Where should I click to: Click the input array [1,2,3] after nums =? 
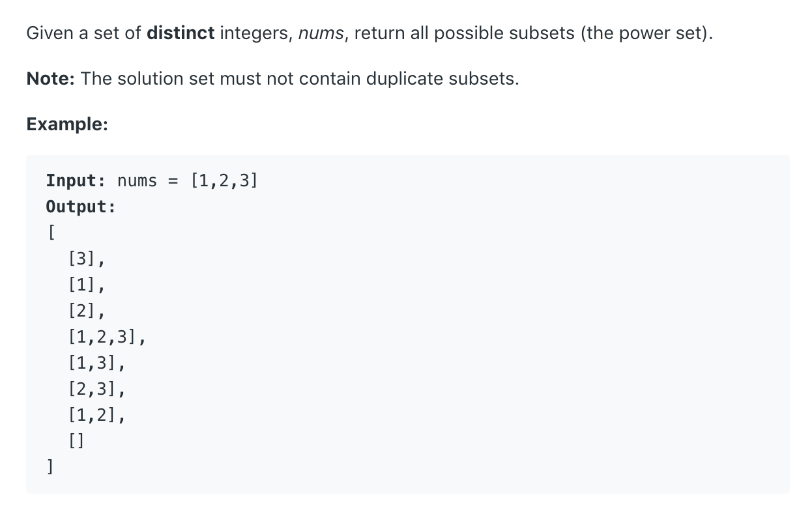point(224,180)
